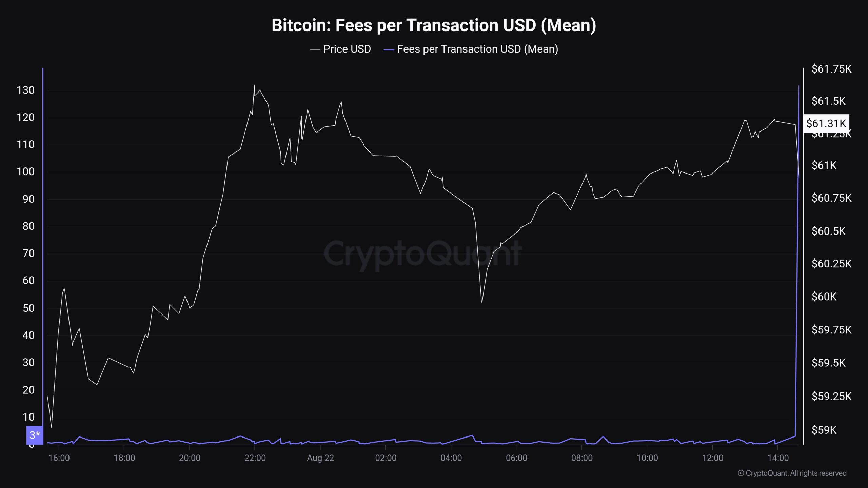Toggle the Price USD legend entry

pyautogui.click(x=340, y=49)
